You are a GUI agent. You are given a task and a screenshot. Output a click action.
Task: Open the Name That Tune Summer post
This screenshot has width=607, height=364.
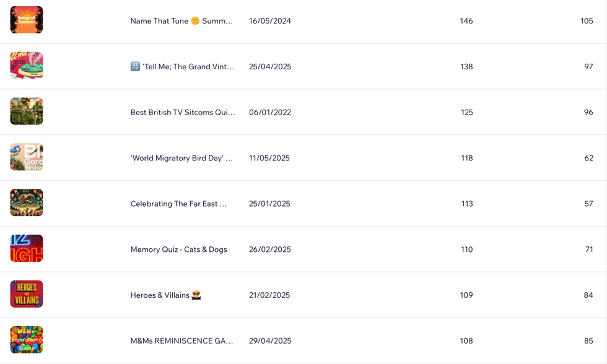pos(181,21)
